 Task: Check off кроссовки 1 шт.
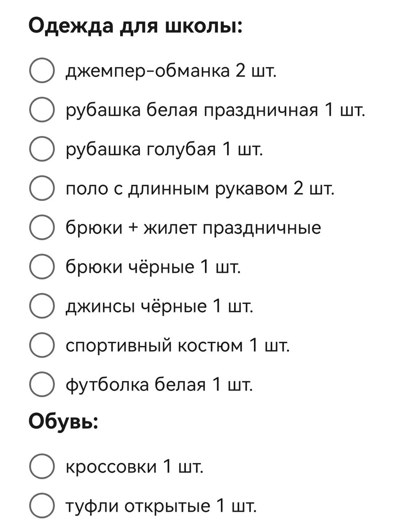(42, 466)
